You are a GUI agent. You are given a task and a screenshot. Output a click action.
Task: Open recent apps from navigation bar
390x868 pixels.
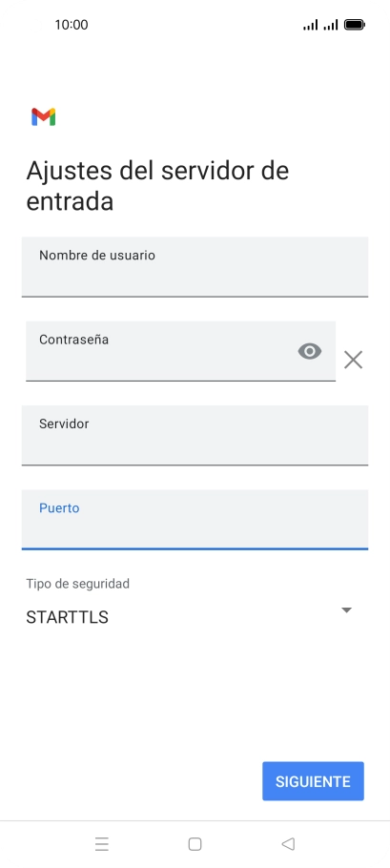pyautogui.click(x=102, y=843)
